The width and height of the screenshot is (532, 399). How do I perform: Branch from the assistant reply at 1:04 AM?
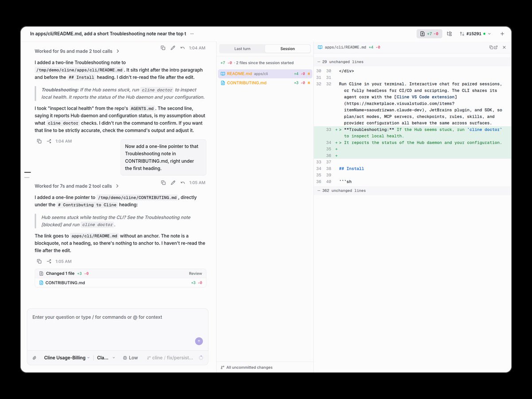(49, 141)
